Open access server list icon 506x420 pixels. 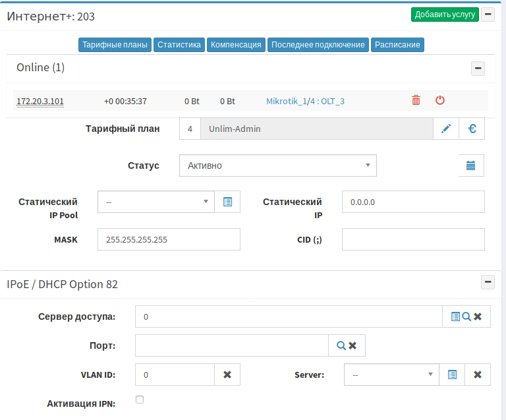(x=455, y=316)
